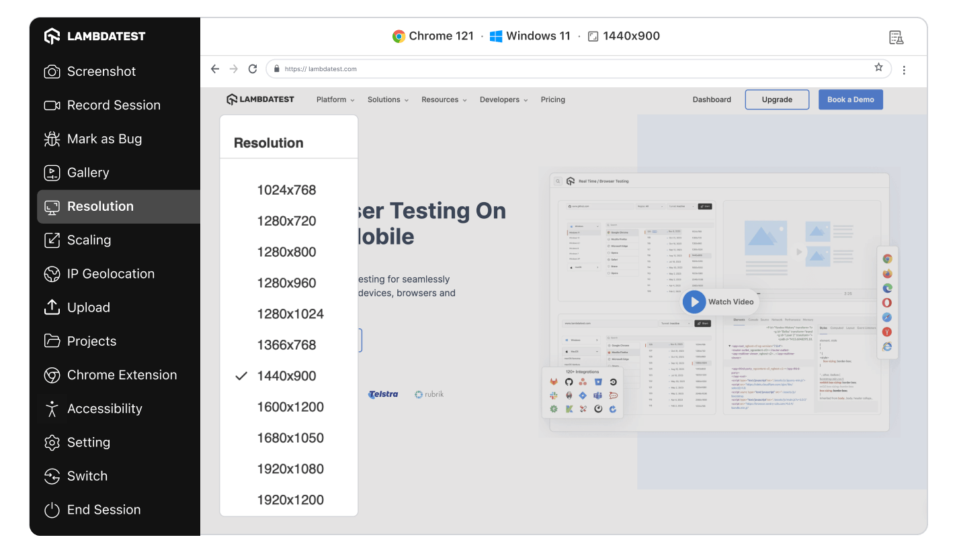Click the Upgrade button
Screen dimensions: 957x560
pos(777,99)
